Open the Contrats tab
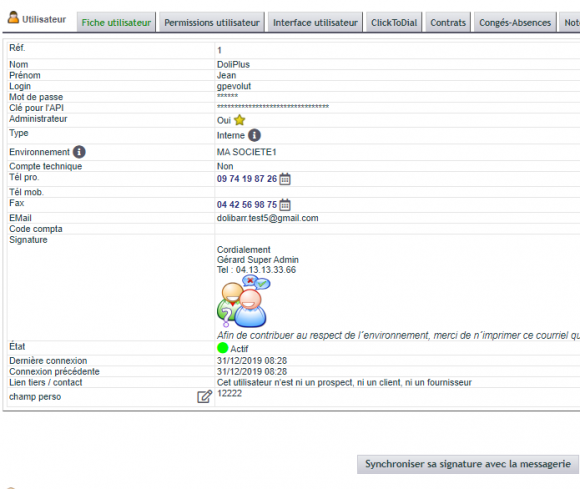This screenshot has width=580, height=489. point(448,23)
